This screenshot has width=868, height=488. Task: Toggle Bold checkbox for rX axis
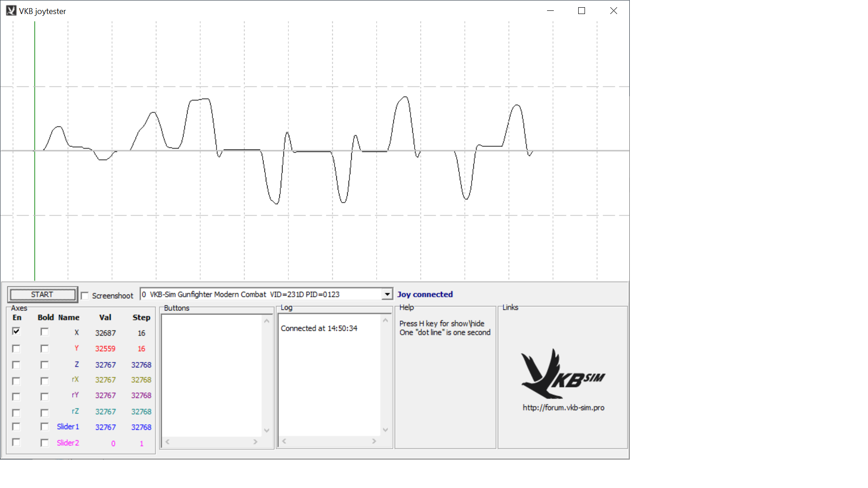(44, 381)
